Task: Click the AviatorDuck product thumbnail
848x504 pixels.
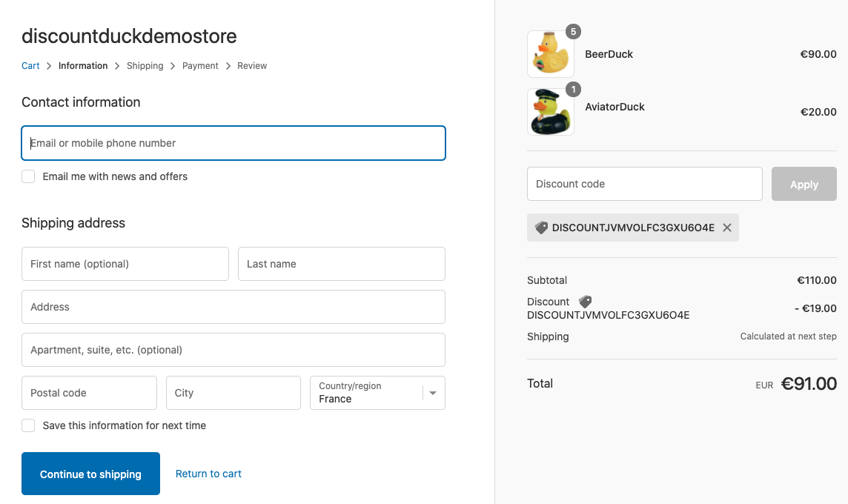Action: [550, 113]
